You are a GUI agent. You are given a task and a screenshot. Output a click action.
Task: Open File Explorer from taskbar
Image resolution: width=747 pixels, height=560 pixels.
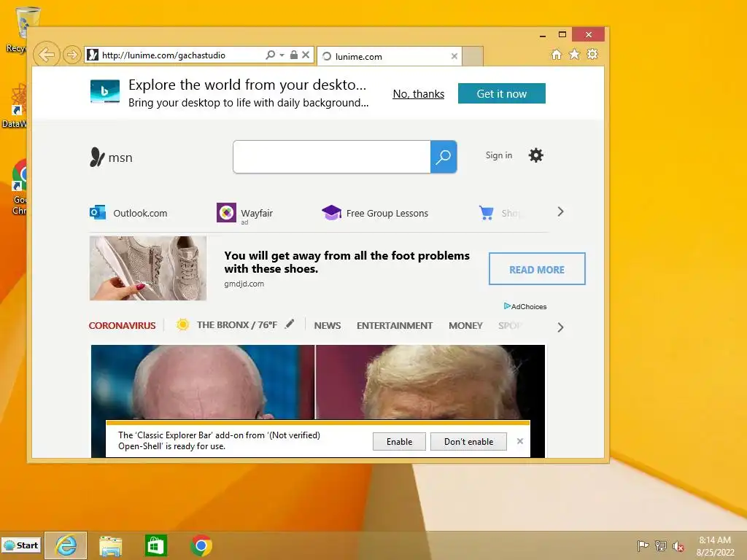(111, 545)
